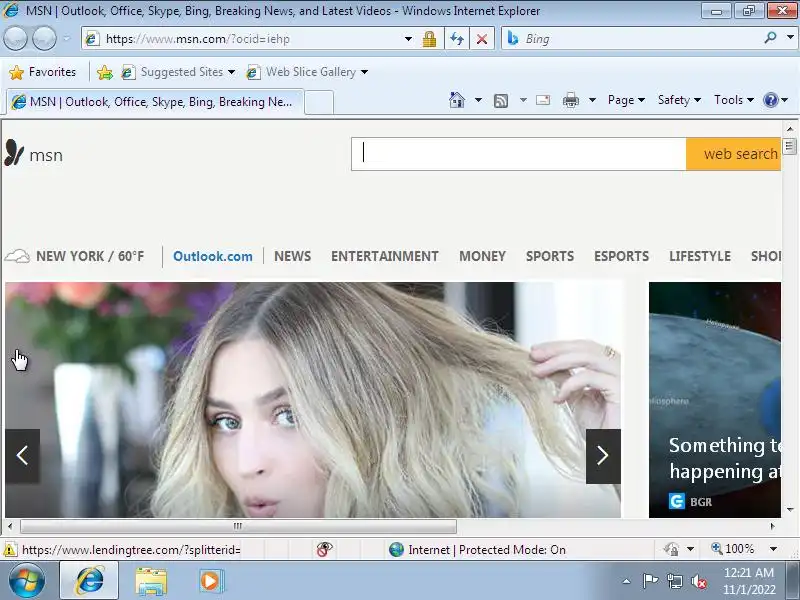800x600 pixels.
Task: Go to the ESPORTS section
Action: point(621,256)
